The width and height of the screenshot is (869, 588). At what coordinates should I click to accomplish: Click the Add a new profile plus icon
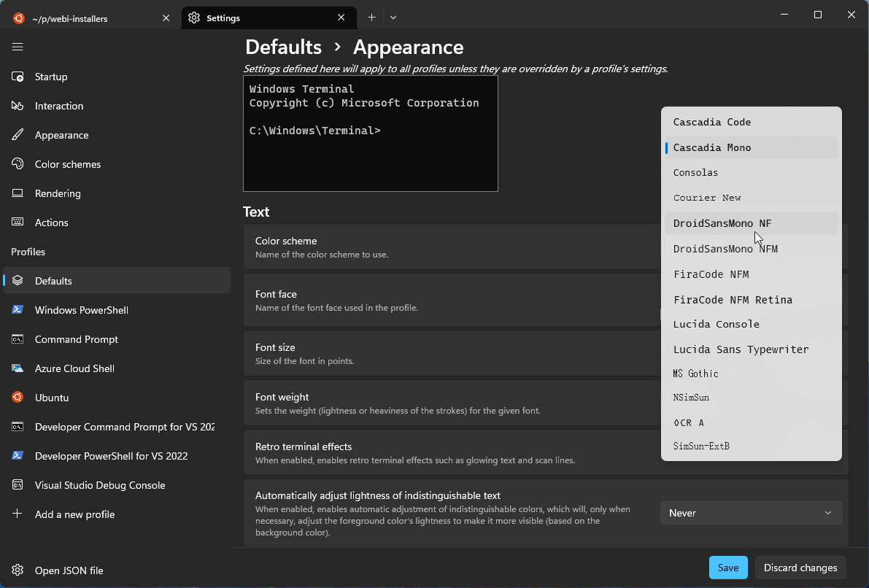point(18,514)
